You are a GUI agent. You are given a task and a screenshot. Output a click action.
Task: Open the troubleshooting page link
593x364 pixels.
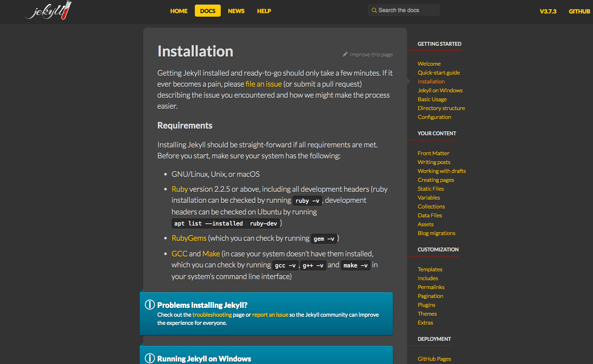(x=212, y=315)
